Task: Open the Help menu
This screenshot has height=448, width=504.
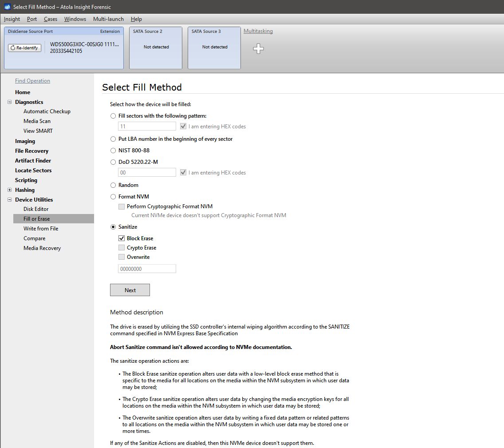Action: click(x=136, y=19)
